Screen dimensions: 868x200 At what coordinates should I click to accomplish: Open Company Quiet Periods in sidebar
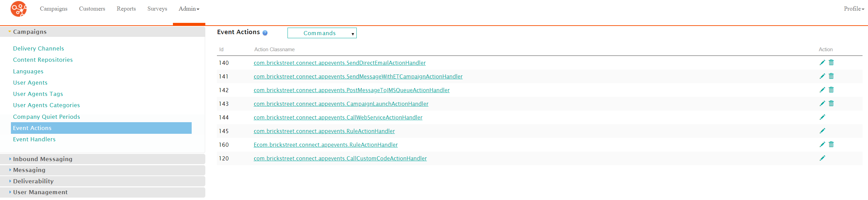pyautogui.click(x=47, y=117)
